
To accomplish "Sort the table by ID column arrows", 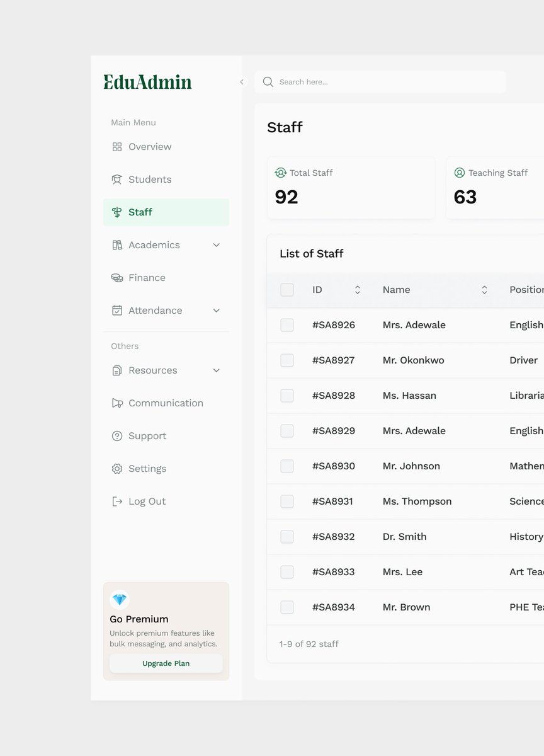I will [358, 290].
